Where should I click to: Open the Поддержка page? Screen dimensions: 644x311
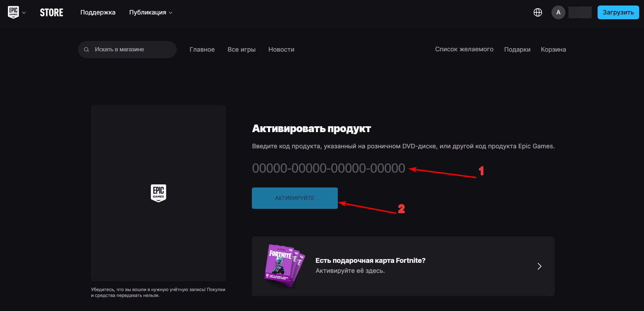click(x=98, y=12)
